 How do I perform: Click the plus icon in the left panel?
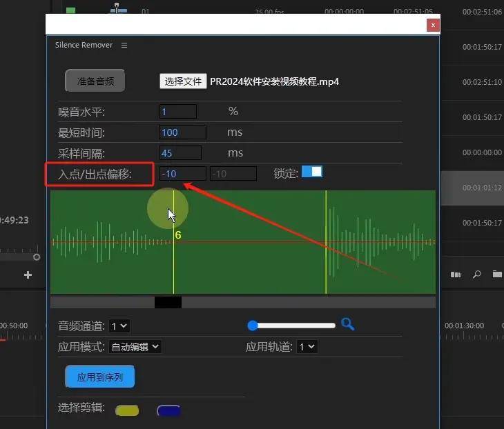28,275
